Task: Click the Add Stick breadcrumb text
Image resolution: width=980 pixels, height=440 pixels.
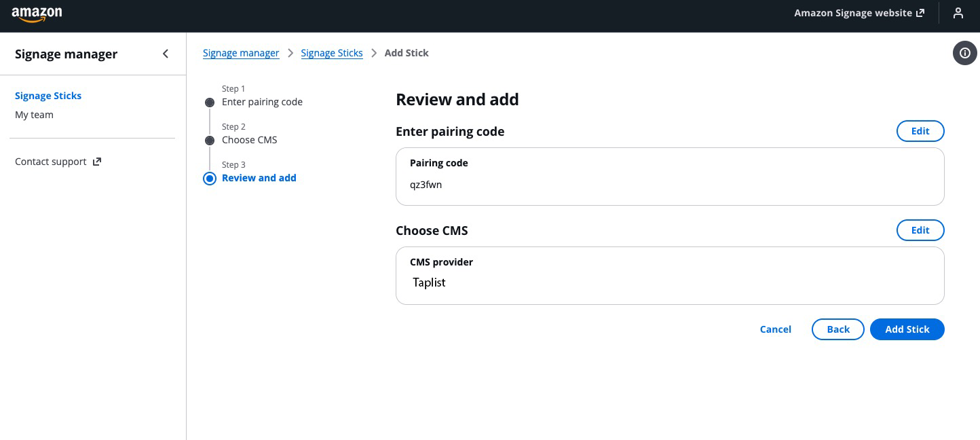Action: pos(407,53)
